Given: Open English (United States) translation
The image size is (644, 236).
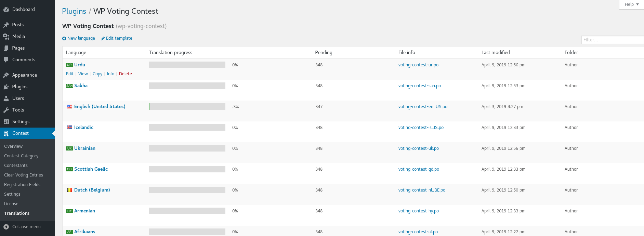Looking at the screenshot, I should (x=100, y=107).
